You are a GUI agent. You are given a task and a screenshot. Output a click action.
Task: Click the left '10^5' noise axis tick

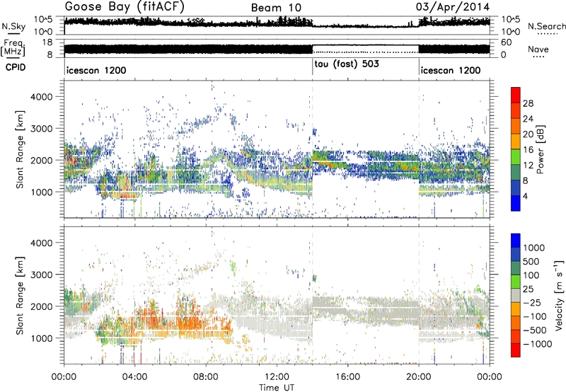point(43,19)
